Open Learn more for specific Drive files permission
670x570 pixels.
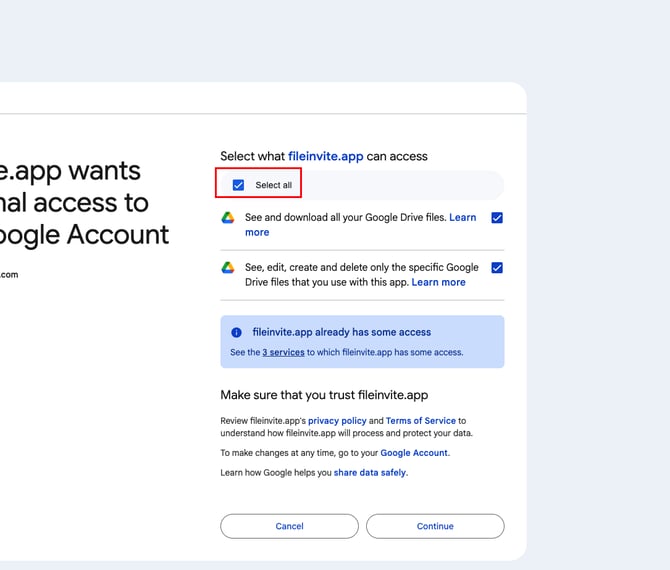click(438, 282)
